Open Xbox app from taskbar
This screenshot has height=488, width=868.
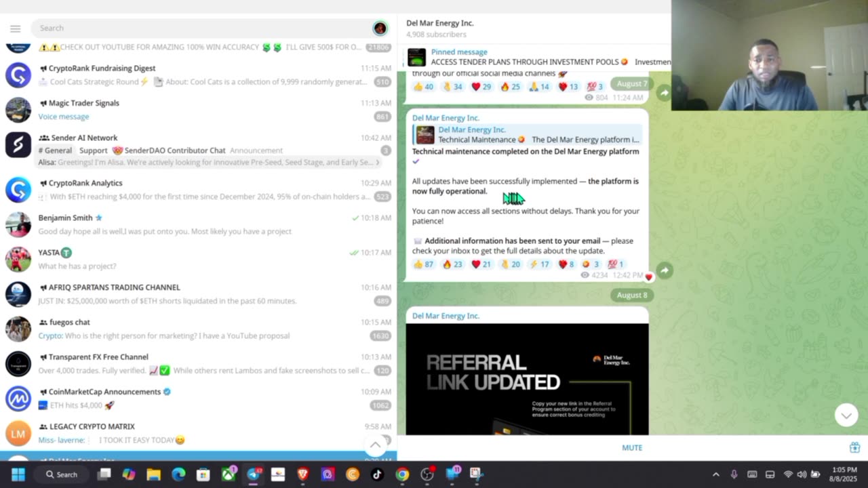(229, 474)
